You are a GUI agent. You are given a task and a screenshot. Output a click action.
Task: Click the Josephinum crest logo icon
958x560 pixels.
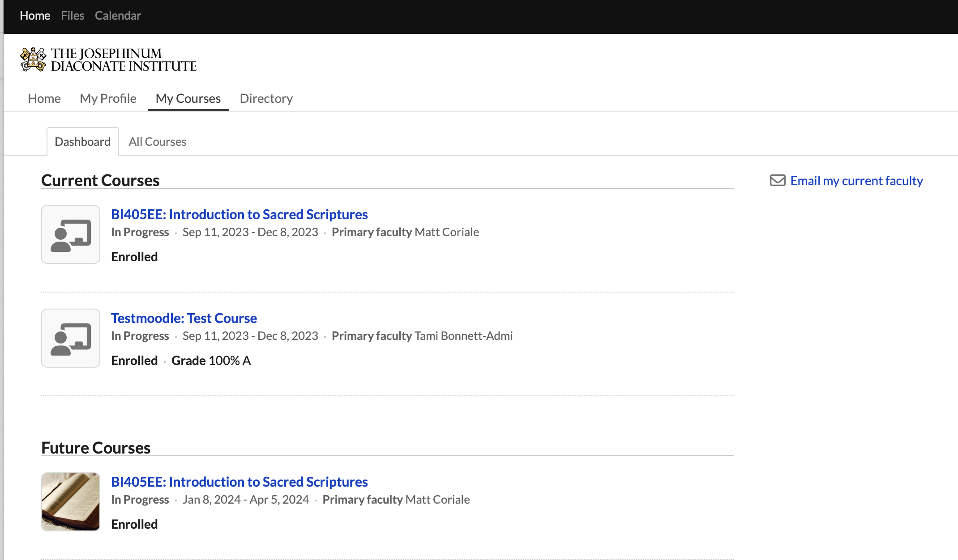tap(33, 59)
